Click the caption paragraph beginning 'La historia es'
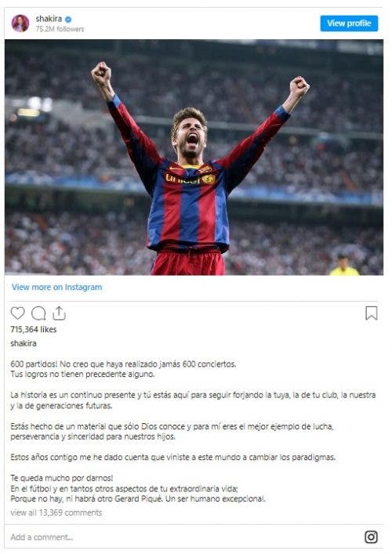Viewport: 392px width, 554px height. [193, 400]
